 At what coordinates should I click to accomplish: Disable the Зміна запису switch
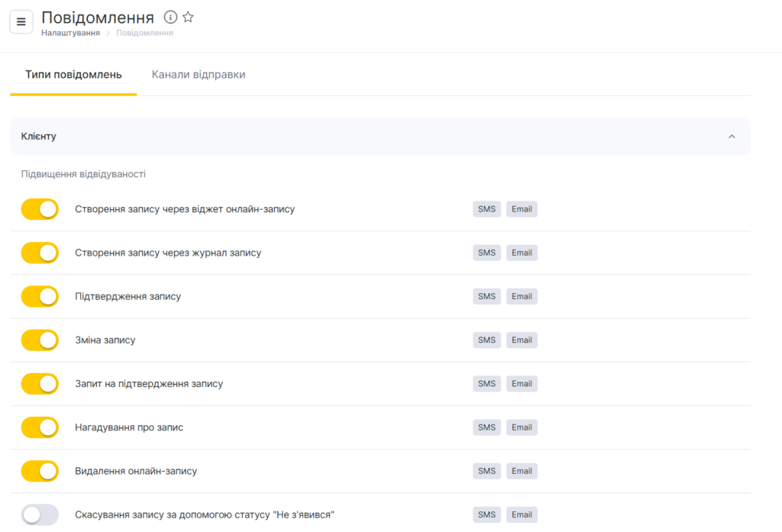click(x=40, y=340)
